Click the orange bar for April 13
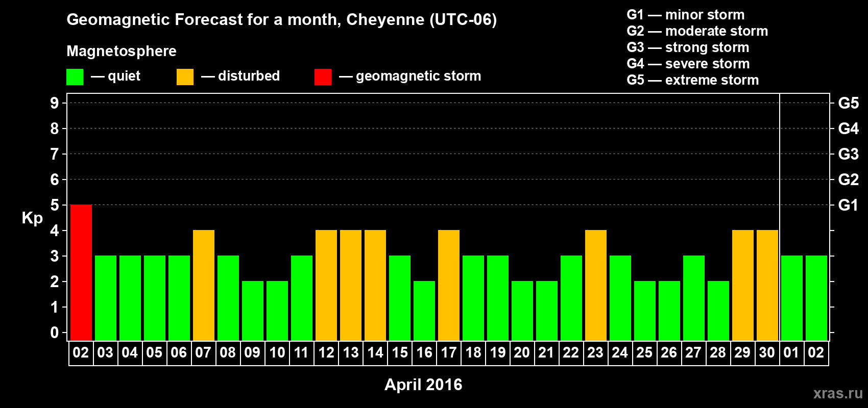868x408 pixels. click(351, 286)
